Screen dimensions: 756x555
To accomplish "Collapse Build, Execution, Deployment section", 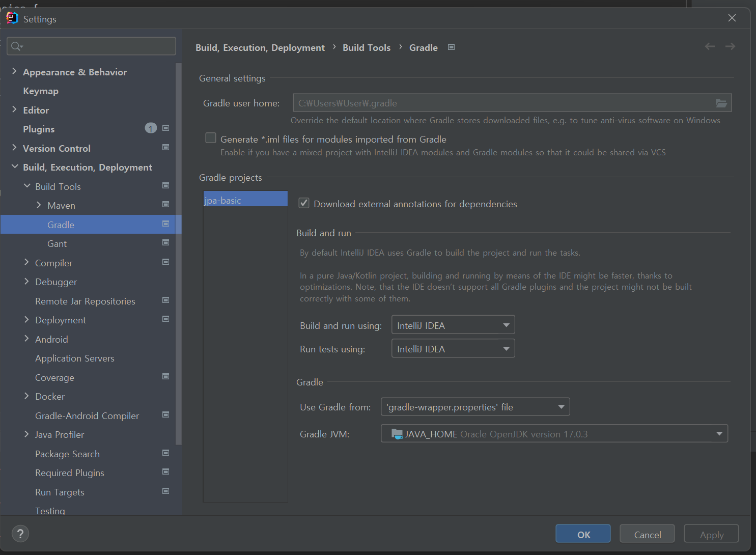I will point(14,166).
